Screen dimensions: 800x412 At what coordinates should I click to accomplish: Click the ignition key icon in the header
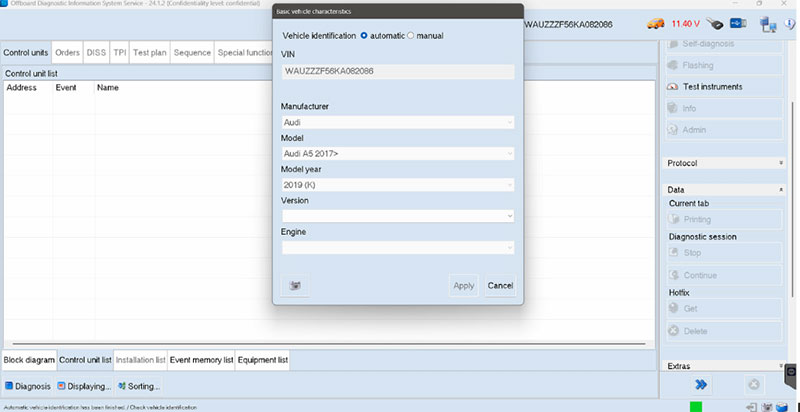tap(715, 23)
